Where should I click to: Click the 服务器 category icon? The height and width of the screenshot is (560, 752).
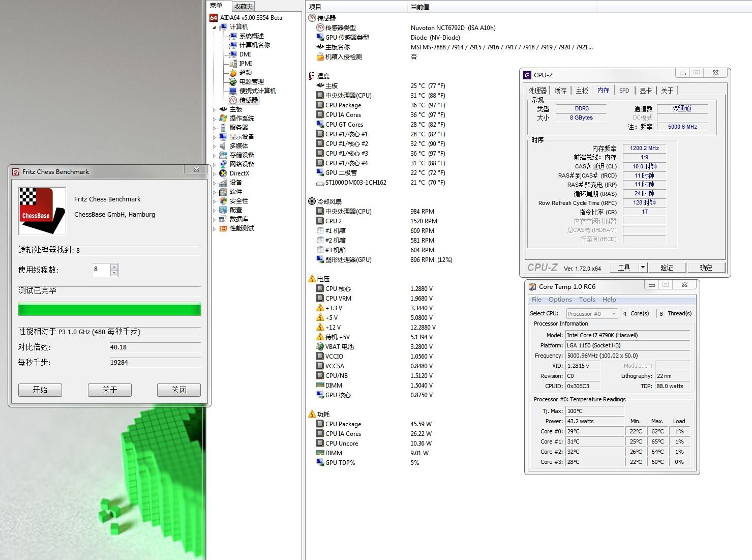pyautogui.click(x=223, y=128)
